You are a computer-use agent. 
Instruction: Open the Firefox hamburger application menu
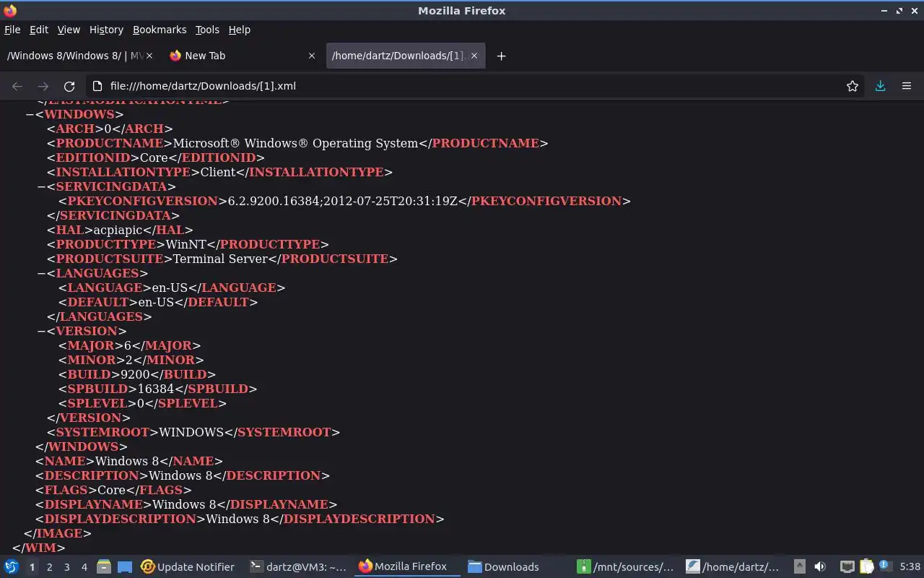[x=907, y=86]
